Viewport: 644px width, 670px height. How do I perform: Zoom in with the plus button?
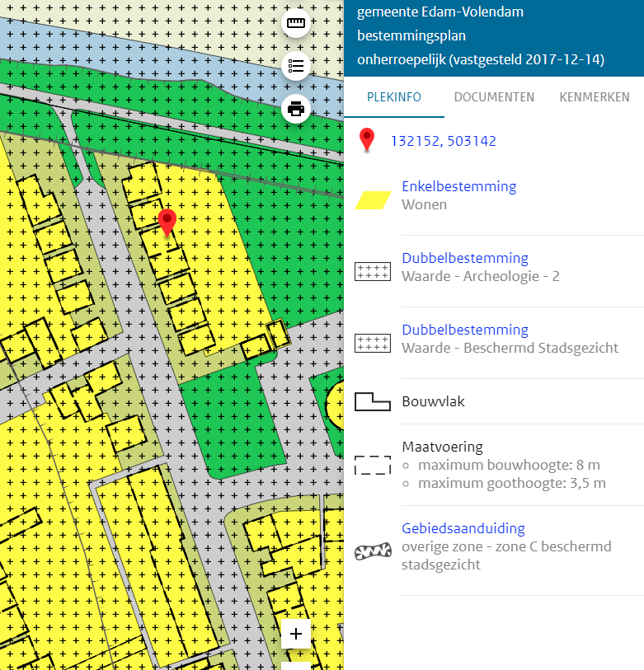click(x=296, y=634)
